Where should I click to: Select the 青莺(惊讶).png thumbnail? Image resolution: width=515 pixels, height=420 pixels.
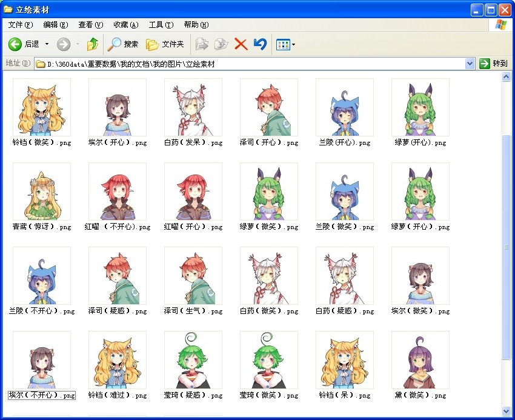click(x=42, y=192)
